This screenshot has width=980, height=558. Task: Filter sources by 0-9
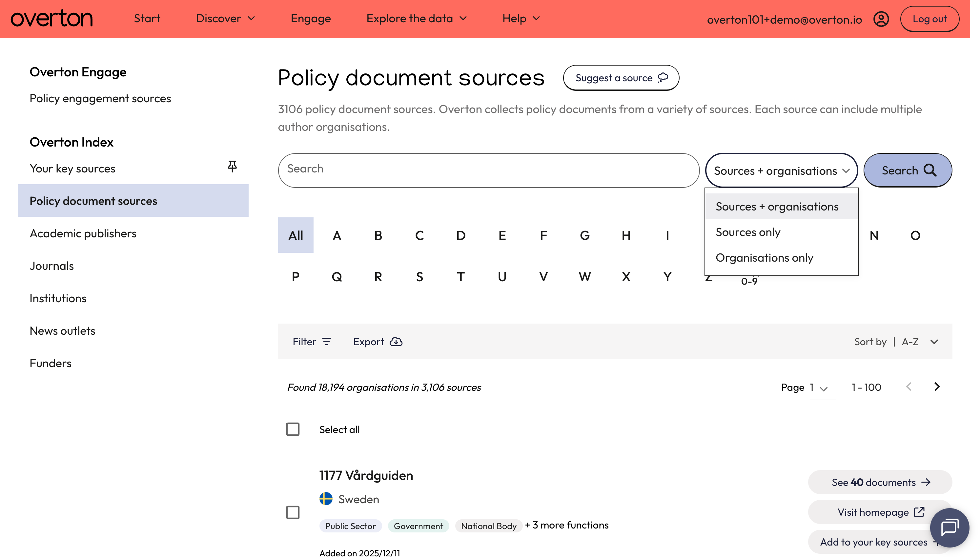[x=749, y=281]
